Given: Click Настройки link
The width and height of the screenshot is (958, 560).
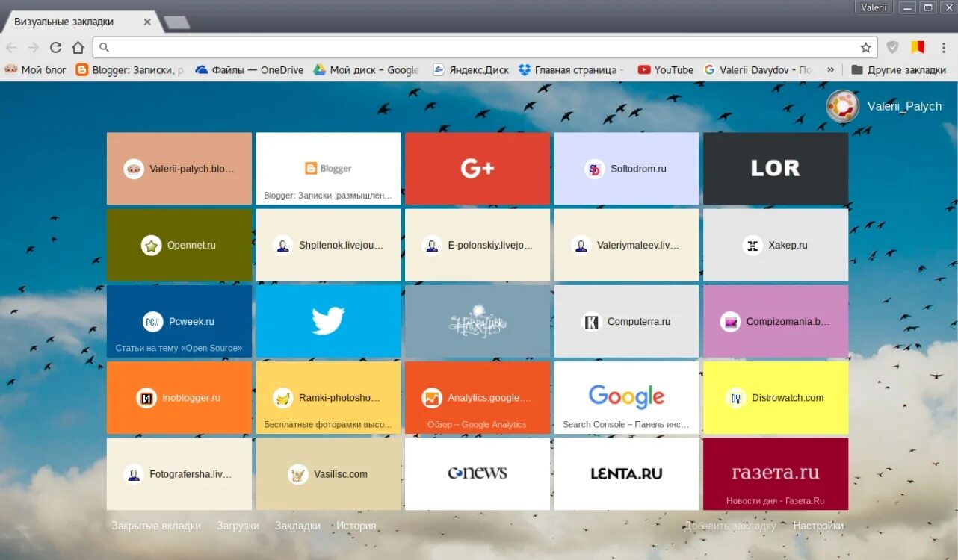Looking at the screenshot, I should (818, 526).
